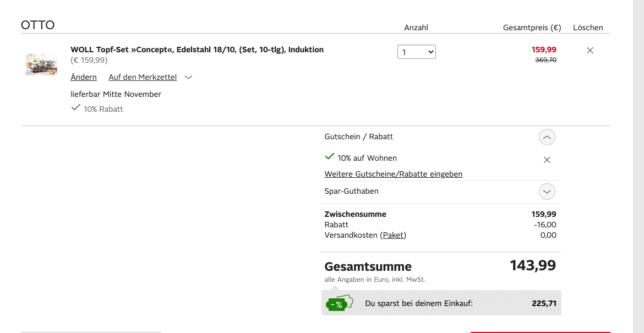Click green checkmark beside 10% auf Wohnen
The width and height of the screenshot is (644, 333).
coord(330,157)
